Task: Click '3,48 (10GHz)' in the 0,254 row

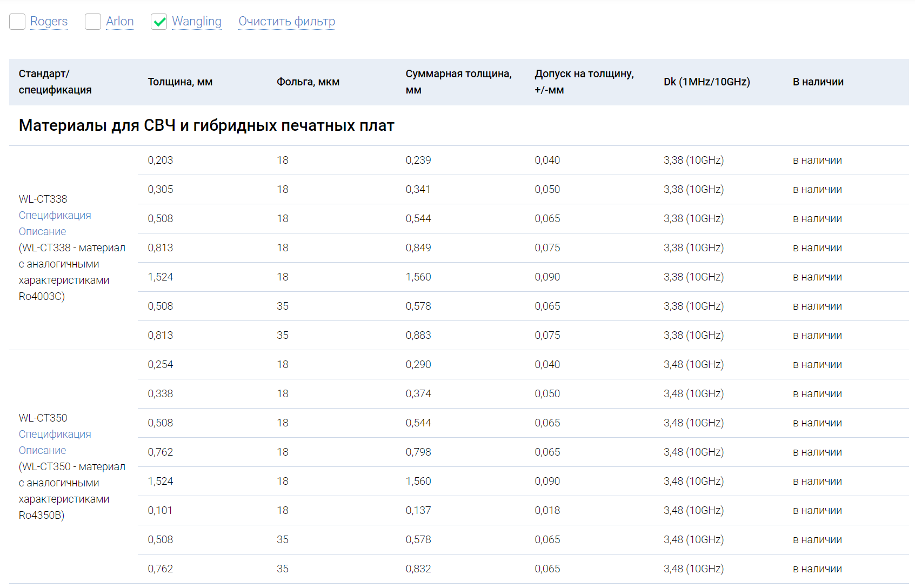Action: pos(694,364)
